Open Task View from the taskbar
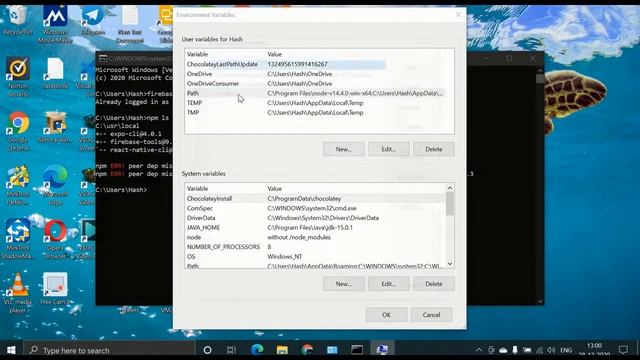 (x=231, y=350)
